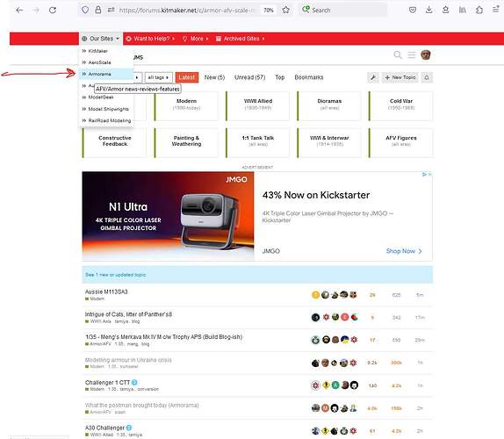The height and width of the screenshot is (439, 504).
Task: Click the New Topic button
Action: pos(400,77)
